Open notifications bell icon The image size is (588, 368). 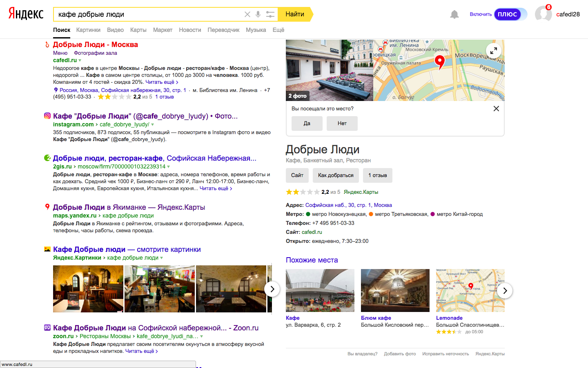coord(454,15)
